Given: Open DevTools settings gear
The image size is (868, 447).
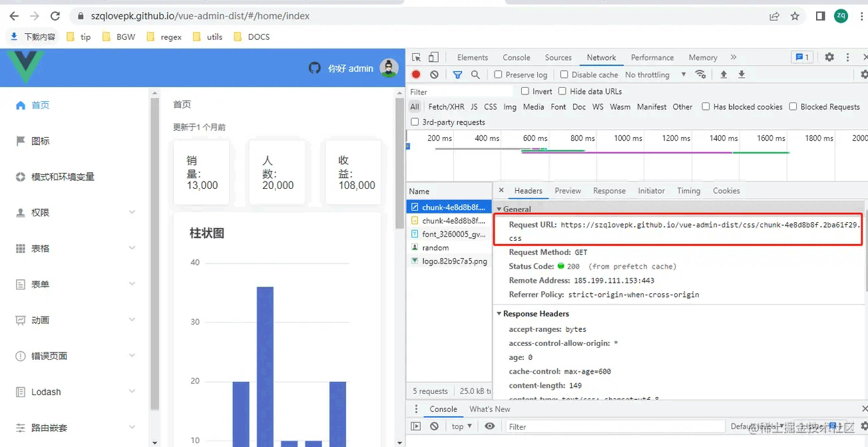Looking at the screenshot, I should pyautogui.click(x=829, y=57).
